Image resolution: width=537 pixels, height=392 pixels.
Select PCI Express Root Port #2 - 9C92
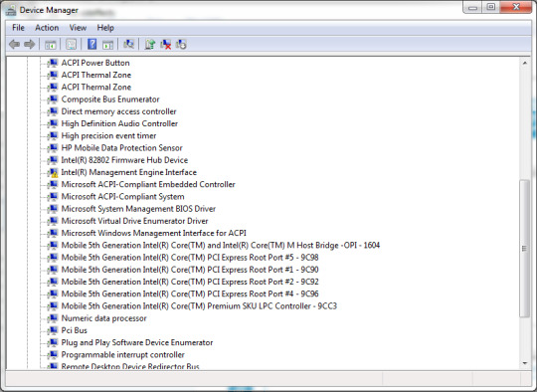190,282
